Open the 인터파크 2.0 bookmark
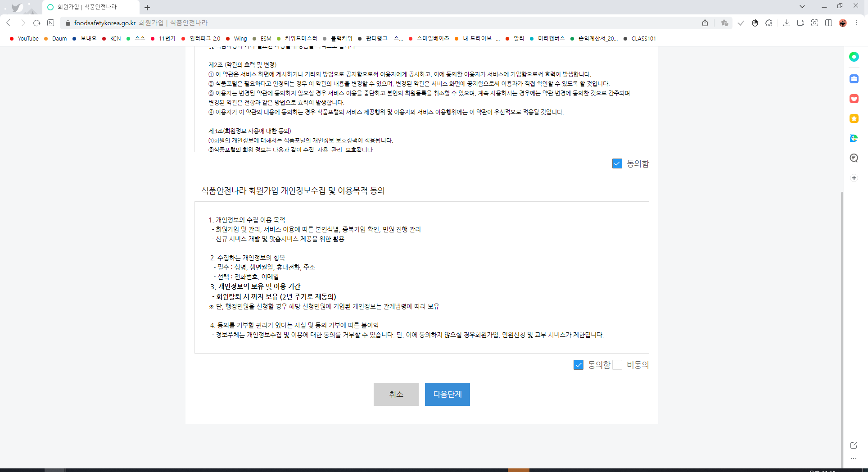868x472 pixels. [201, 39]
